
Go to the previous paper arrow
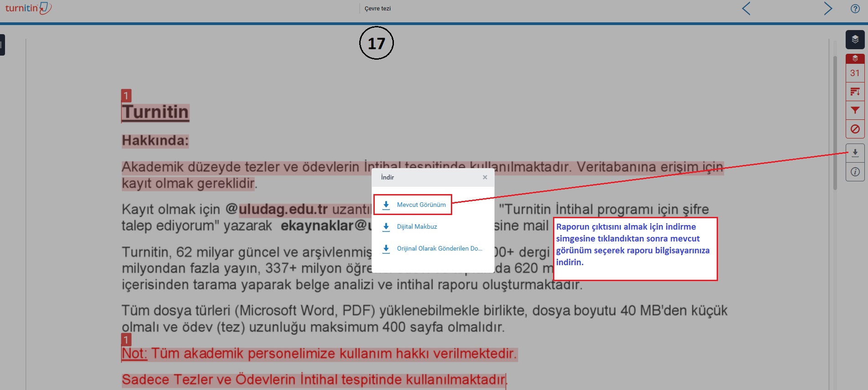click(x=746, y=8)
